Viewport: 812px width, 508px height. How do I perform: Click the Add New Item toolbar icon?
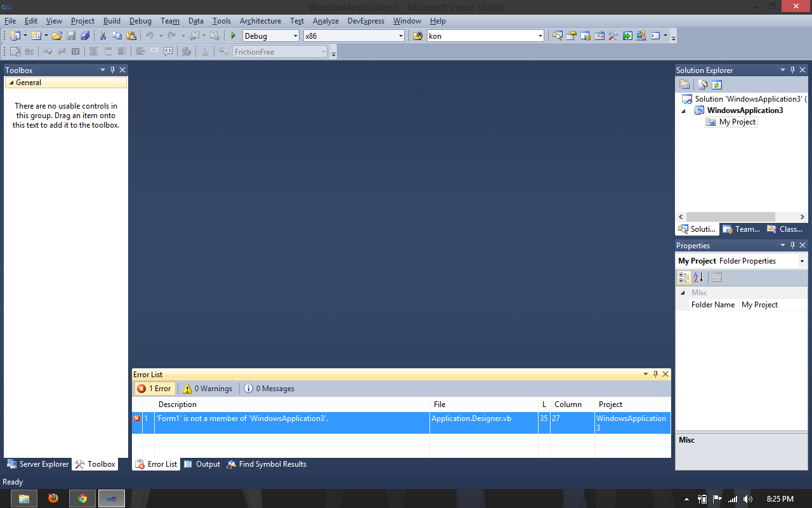(x=36, y=36)
